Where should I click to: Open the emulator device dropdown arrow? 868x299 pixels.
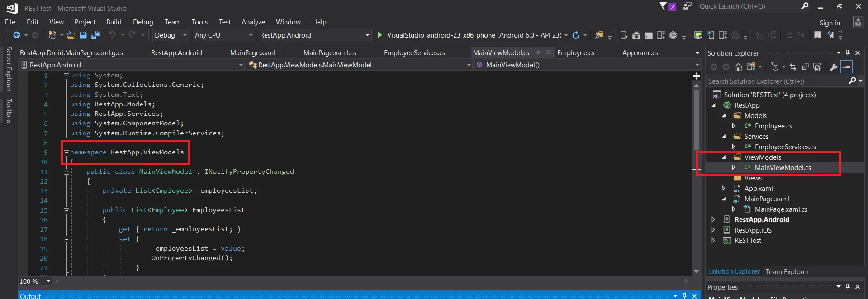(x=566, y=35)
